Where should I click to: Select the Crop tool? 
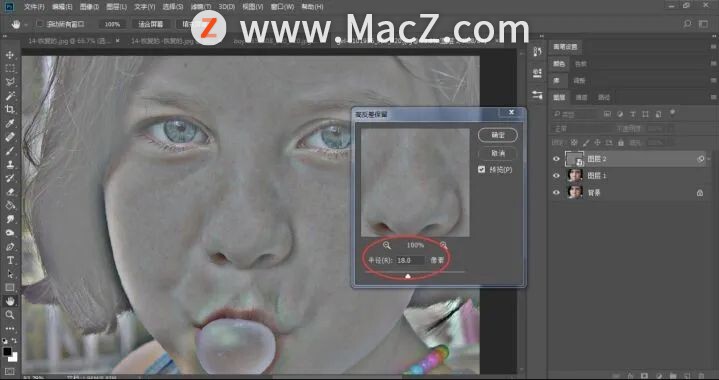(x=10, y=110)
